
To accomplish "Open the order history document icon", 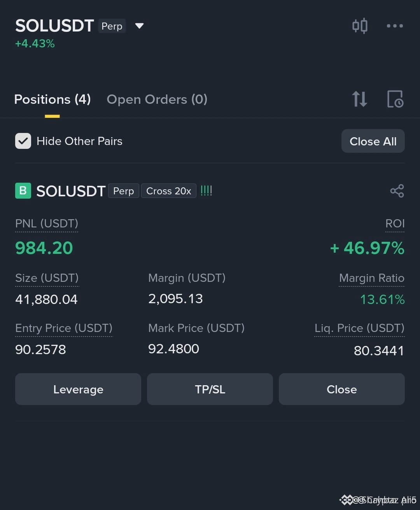I will (395, 99).
